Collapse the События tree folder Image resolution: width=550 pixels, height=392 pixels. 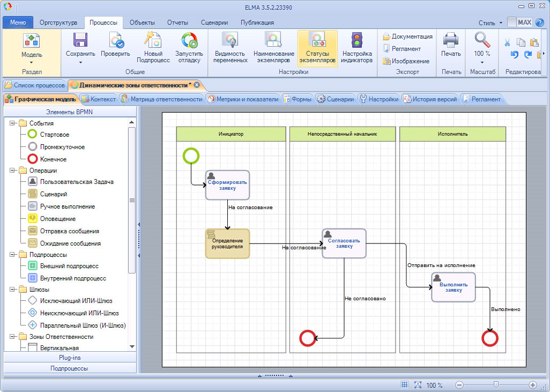tap(13, 123)
